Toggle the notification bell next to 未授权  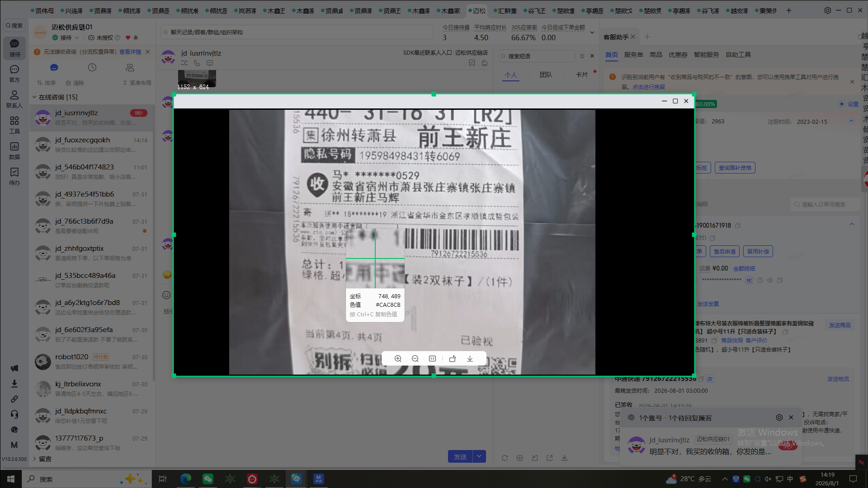coord(136,38)
